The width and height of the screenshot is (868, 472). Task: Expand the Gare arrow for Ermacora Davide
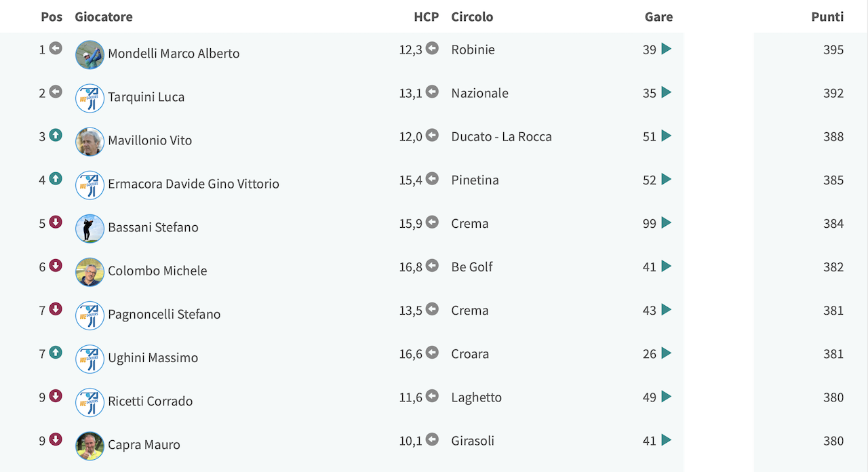pos(666,179)
